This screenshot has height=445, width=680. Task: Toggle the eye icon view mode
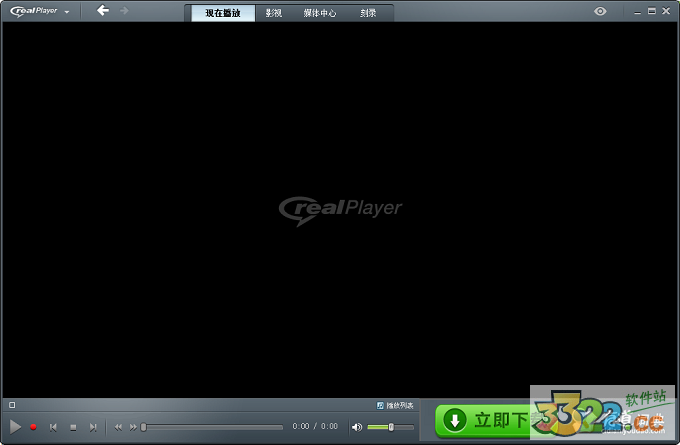[600, 11]
